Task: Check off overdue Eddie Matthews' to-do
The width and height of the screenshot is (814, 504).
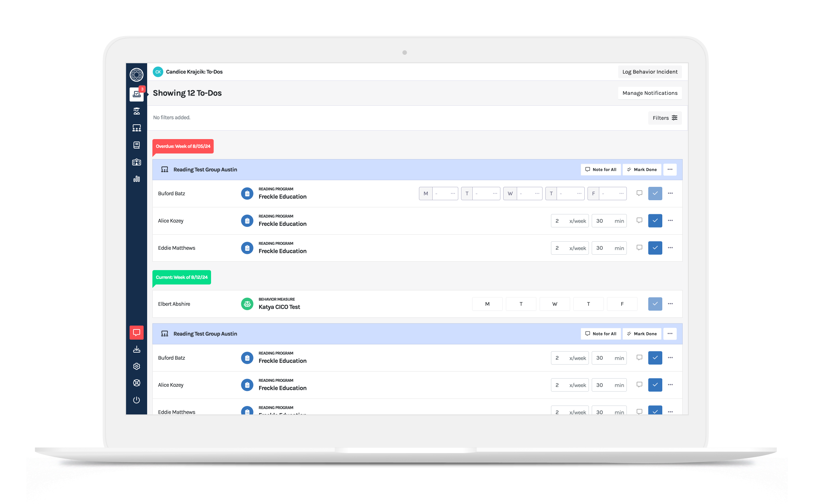Action: coord(655,248)
